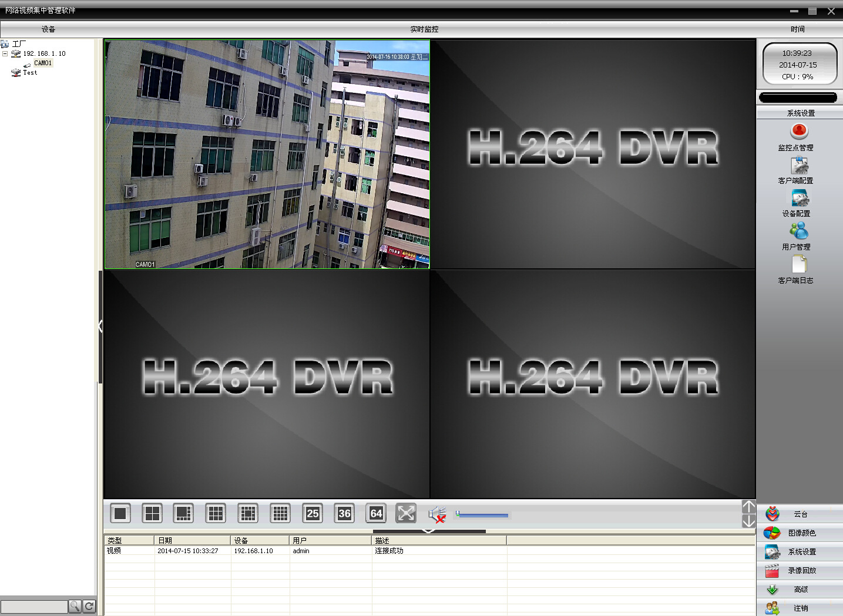The width and height of the screenshot is (843, 616).
Task: Sort log by 类型 column header
Action: click(129, 540)
